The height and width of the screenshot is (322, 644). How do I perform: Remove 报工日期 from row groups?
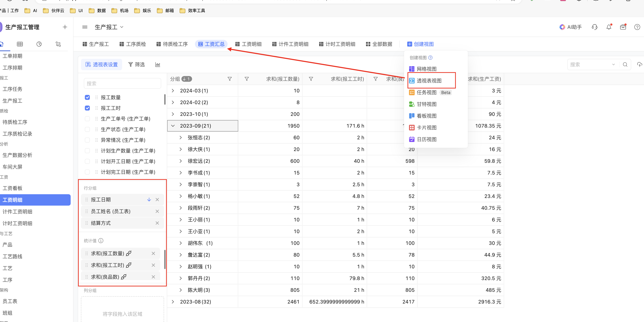pyautogui.click(x=157, y=200)
